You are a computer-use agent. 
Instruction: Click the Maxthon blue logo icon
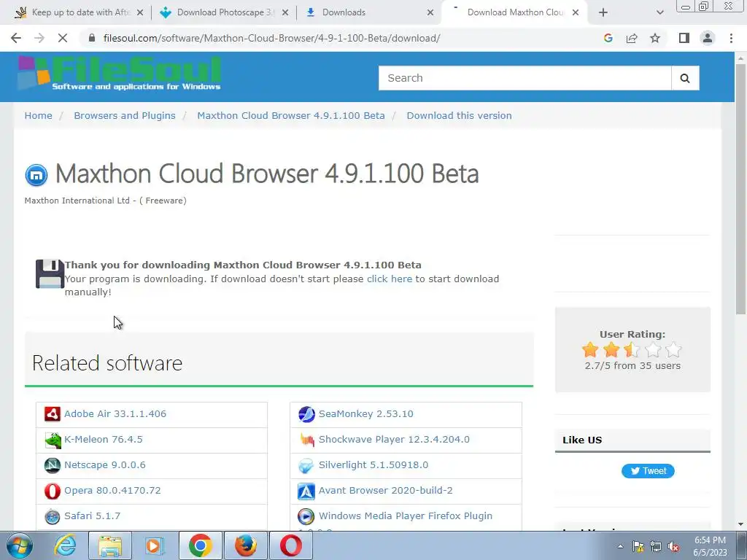(36, 175)
